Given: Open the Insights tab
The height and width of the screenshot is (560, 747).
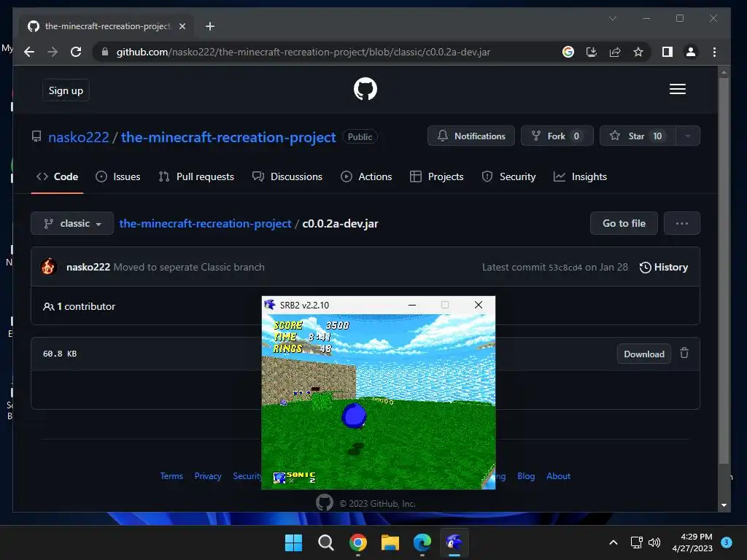Looking at the screenshot, I should [x=580, y=176].
